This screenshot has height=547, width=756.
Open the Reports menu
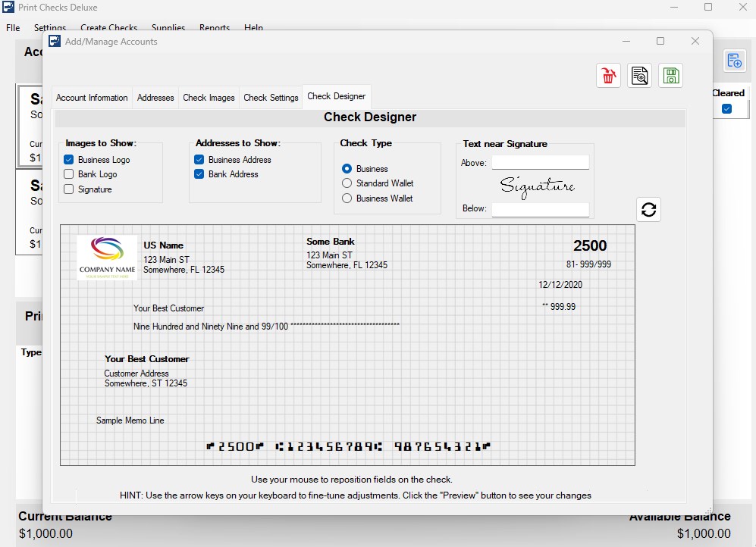point(214,27)
